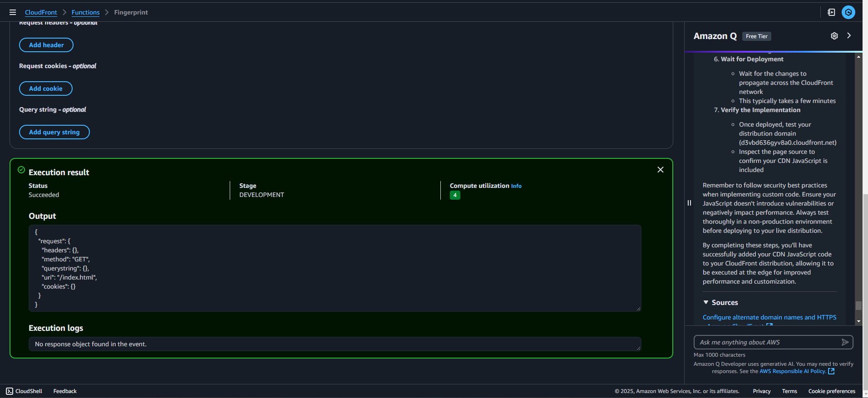Click Amazon Q scrollbar down arrow
Image resolution: width=868 pixels, height=398 pixels.
858,321
